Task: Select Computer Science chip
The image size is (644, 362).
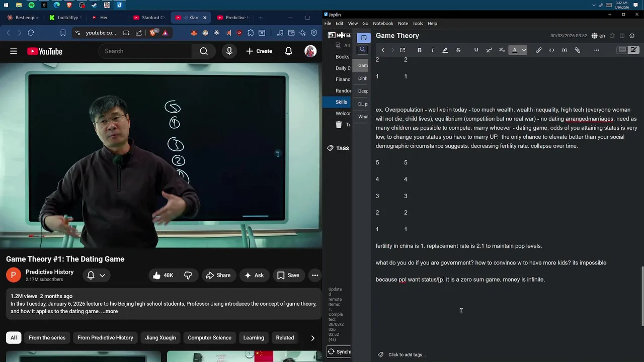Action: tap(210, 338)
